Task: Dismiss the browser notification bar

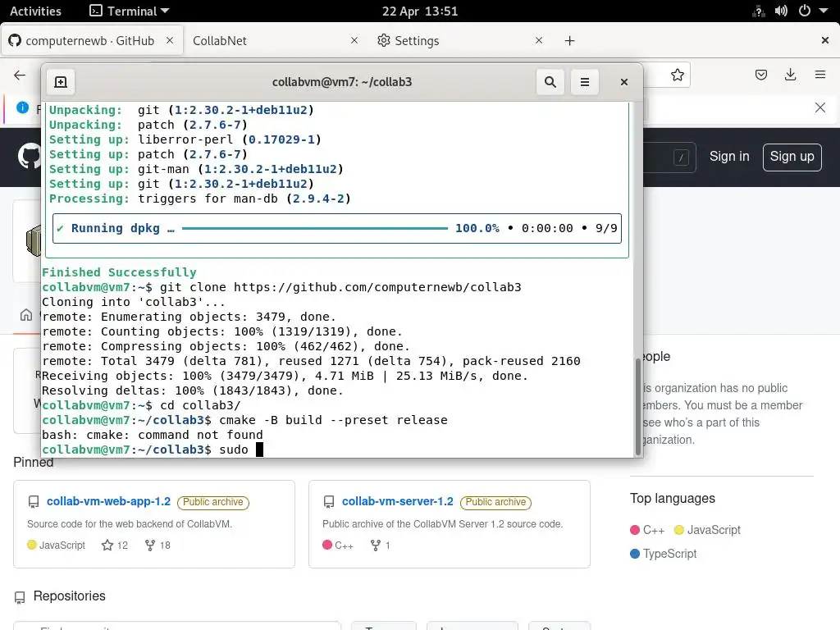Action: (x=820, y=107)
